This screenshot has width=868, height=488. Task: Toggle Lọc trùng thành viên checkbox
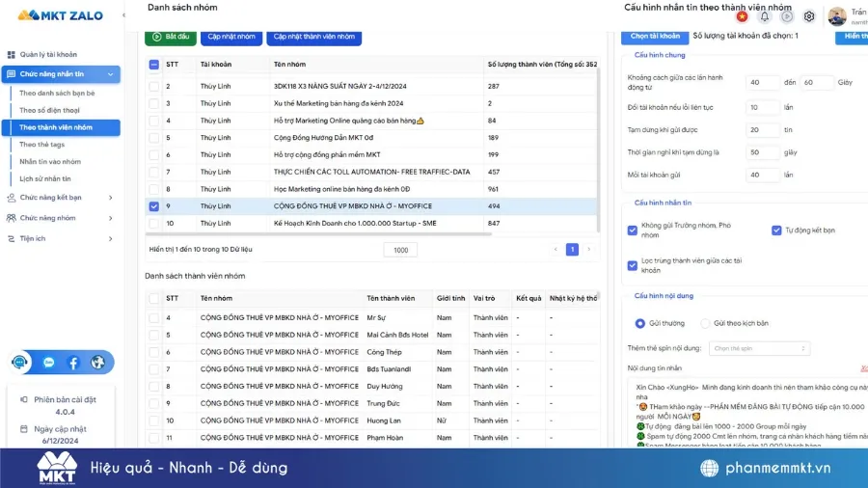click(632, 265)
